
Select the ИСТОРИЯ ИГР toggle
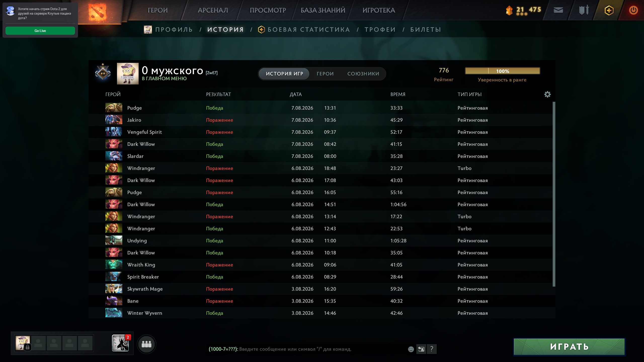(284, 74)
